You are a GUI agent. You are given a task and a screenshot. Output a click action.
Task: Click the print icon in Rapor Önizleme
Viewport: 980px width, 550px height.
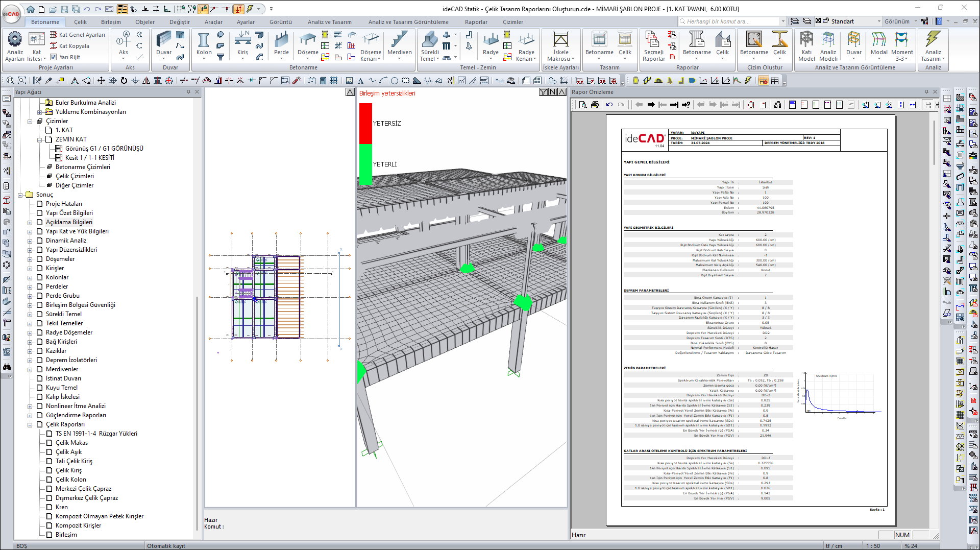595,105
